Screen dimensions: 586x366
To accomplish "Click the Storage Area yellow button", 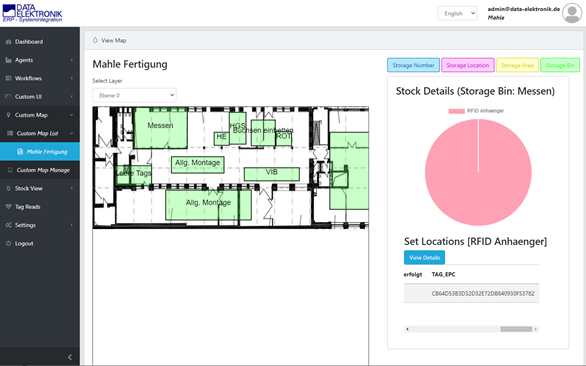I will [x=517, y=65].
